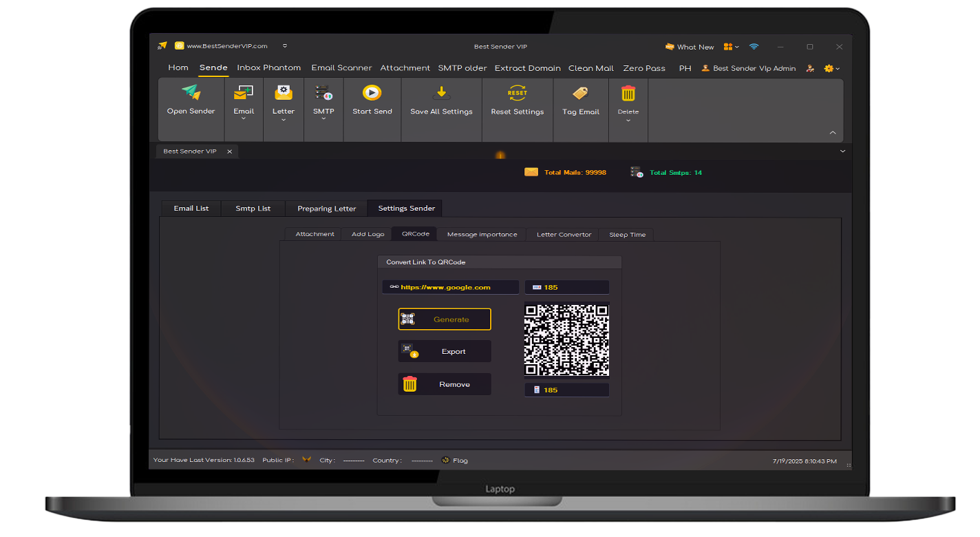Switch to the Preparing Letter tab

pos(327,208)
